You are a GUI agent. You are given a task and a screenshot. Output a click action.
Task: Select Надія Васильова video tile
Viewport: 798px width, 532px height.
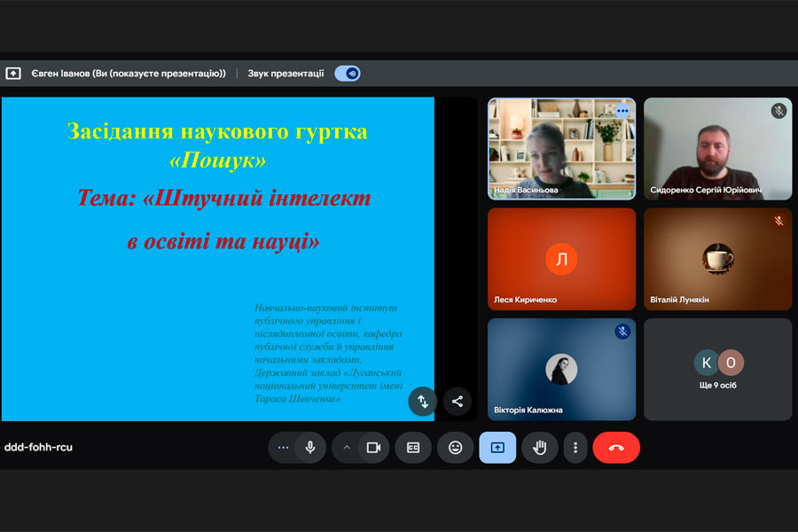562,149
